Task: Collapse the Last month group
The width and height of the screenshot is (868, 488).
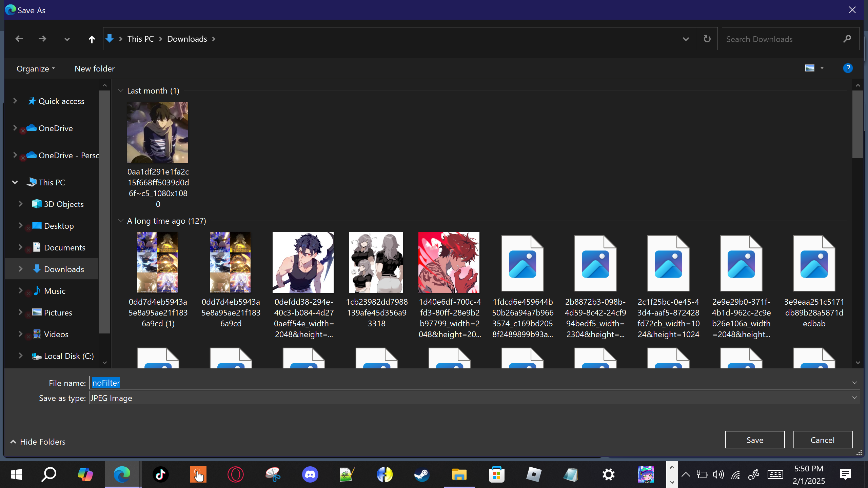Action: tap(120, 91)
